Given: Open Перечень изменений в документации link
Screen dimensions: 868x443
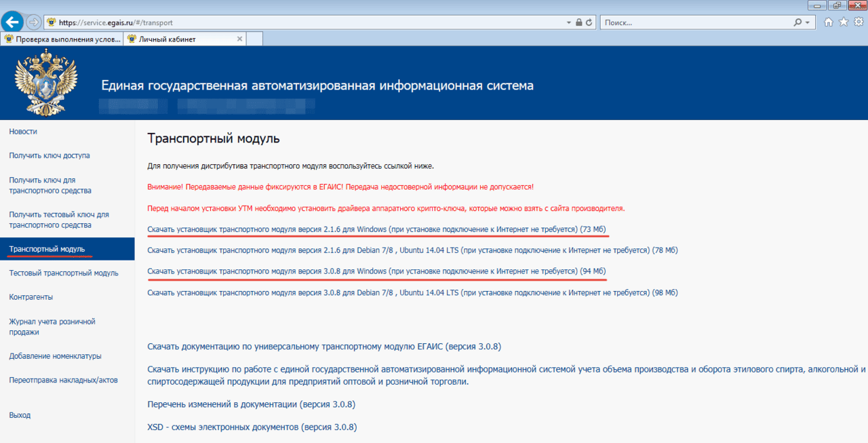Looking at the screenshot, I should (x=252, y=404).
